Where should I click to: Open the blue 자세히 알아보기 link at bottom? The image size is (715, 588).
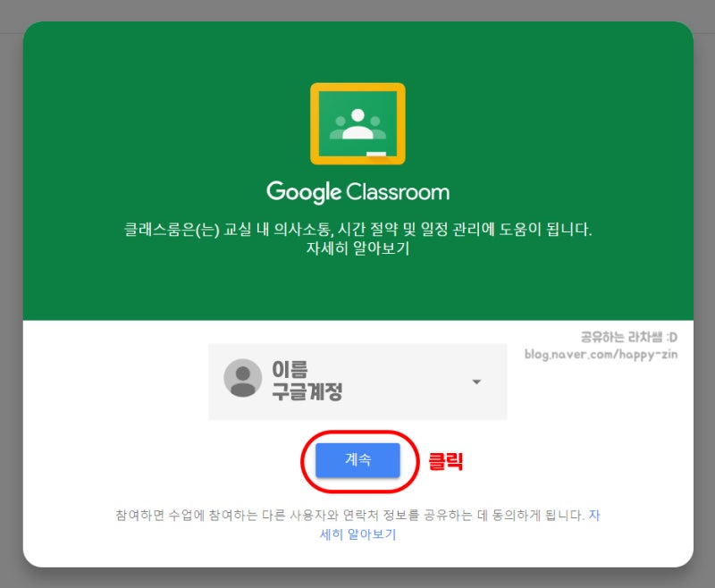[x=357, y=534]
